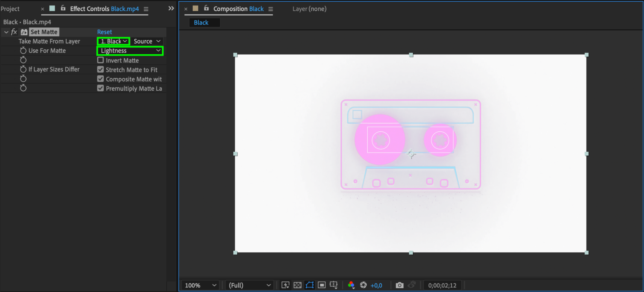The image size is (644, 292).
Task: Click the Black composition breadcrumb button
Action: [x=201, y=23]
